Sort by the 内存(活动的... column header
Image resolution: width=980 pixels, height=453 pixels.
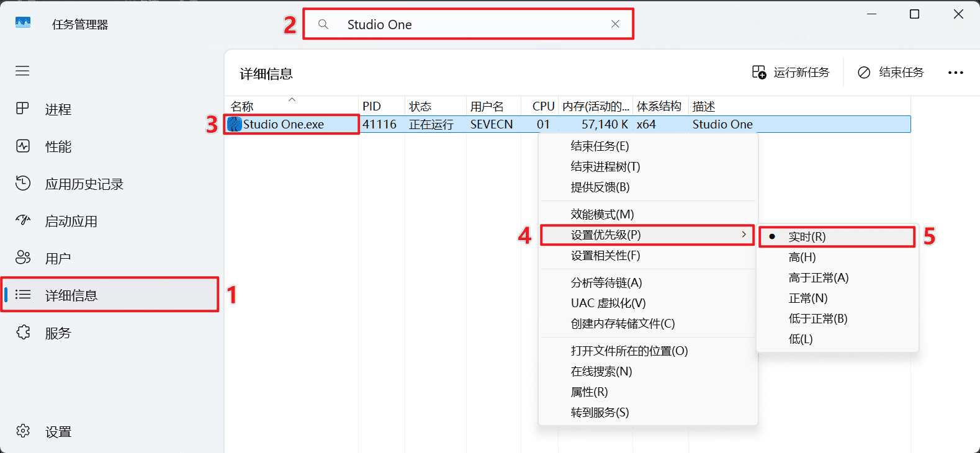pos(596,106)
